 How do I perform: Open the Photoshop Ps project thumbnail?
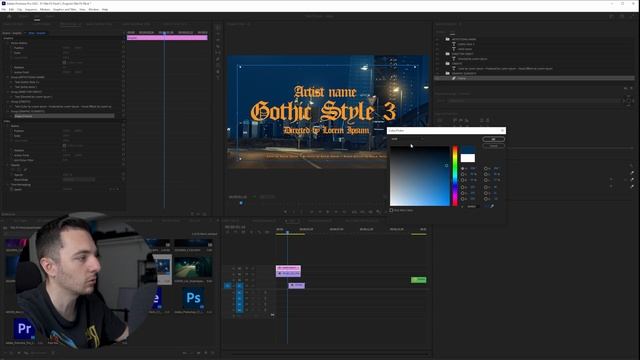[193, 298]
